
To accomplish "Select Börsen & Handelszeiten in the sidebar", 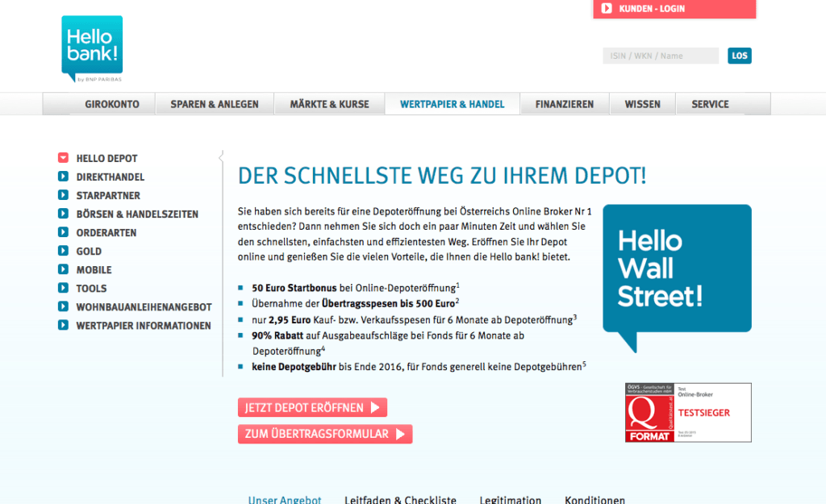I will [137, 214].
